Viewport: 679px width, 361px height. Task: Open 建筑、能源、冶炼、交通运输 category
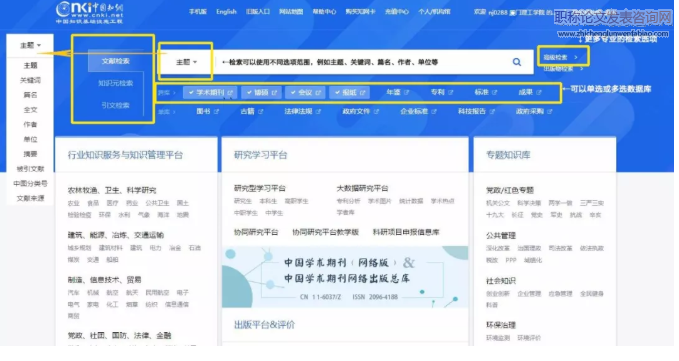(116, 235)
